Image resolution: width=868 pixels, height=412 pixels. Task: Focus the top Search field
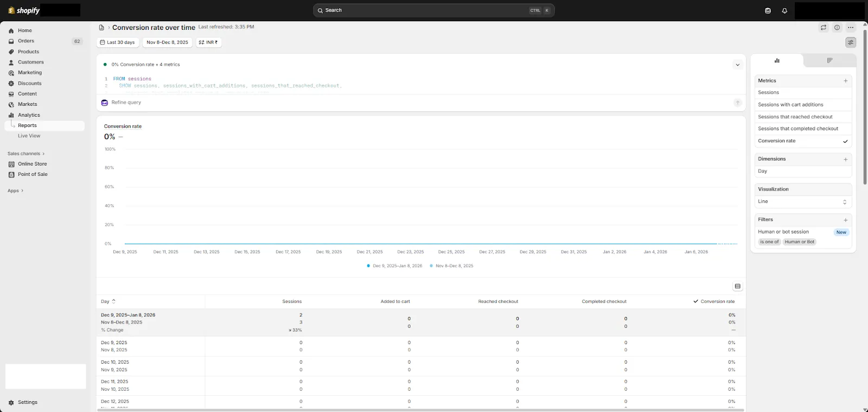433,10
